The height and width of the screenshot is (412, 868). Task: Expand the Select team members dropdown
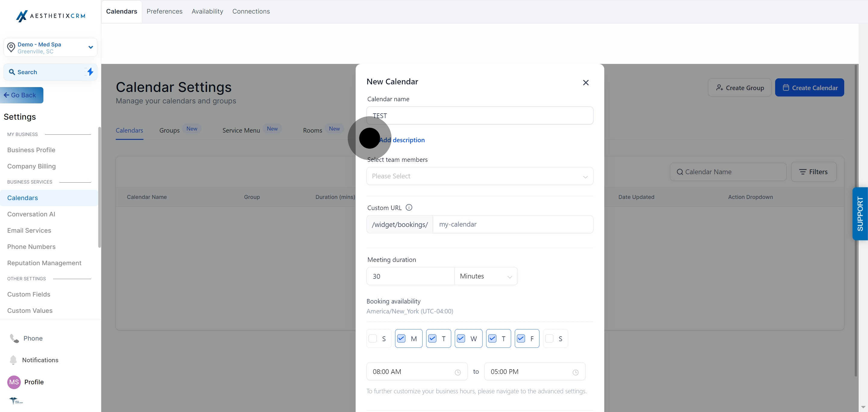click(x=480, y=176)
